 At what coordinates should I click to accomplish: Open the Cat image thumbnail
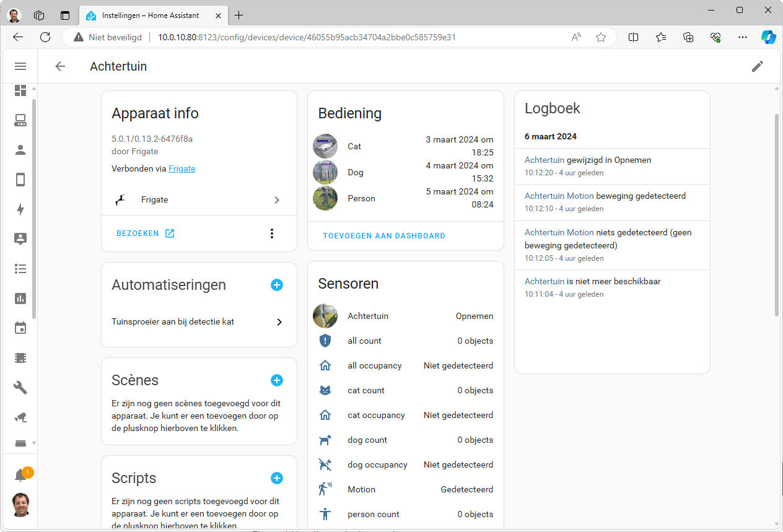coord(325,146)
